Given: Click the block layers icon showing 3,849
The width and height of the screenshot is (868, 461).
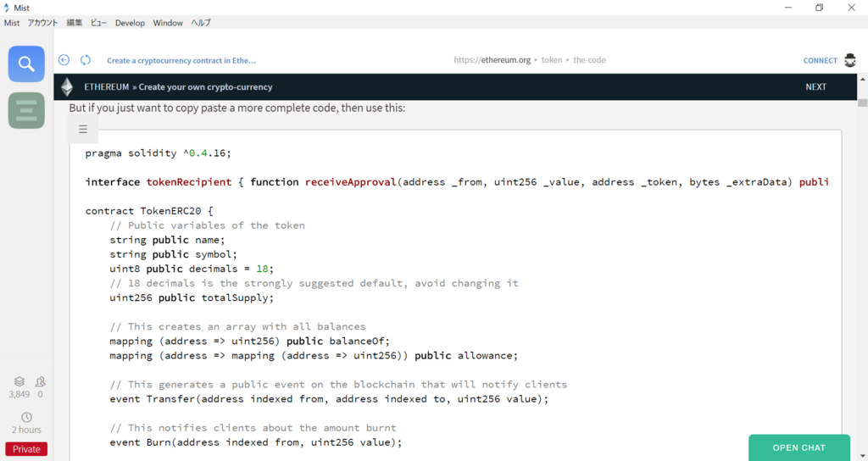Looking at the screenshot, I should [x=19, y=381].
